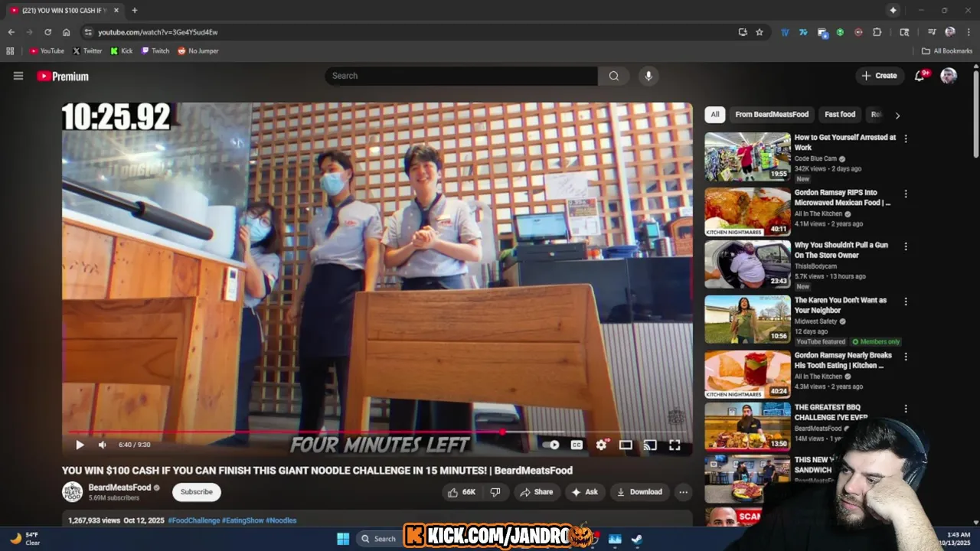Screen dimensions: 980x551
Task: Open the #FoodChallenge hashtag
Action: click(x=193, y=520)
